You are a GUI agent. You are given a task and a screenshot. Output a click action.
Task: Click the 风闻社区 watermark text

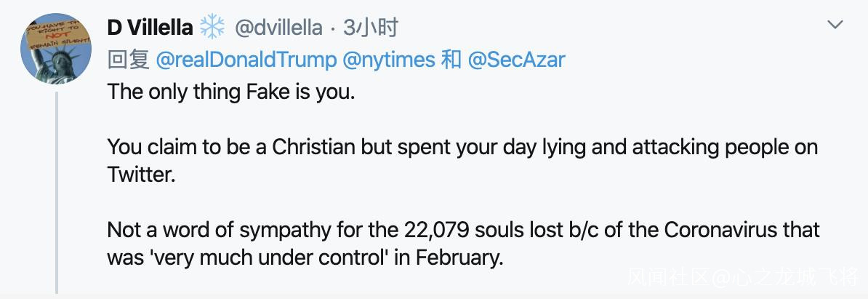669,277
